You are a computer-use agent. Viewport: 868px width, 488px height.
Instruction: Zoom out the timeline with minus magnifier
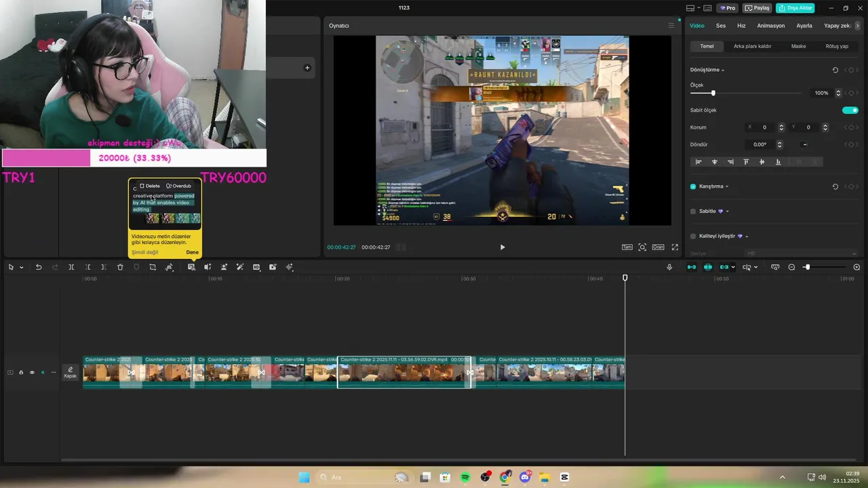[791, 267]
